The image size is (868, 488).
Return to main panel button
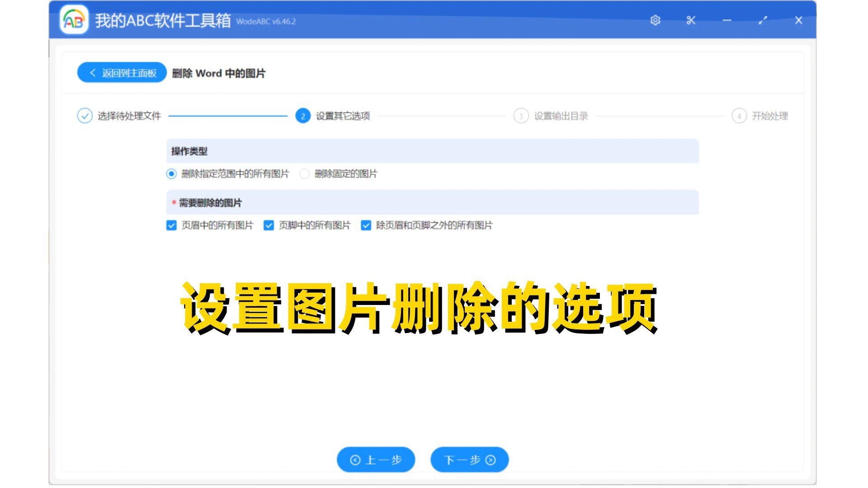[x=122, y=73]
